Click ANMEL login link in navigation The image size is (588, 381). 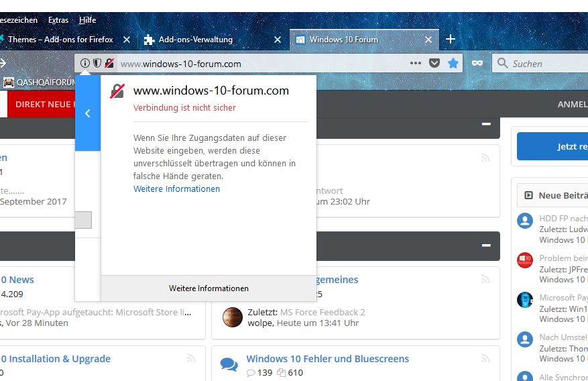tap(573, 104)
